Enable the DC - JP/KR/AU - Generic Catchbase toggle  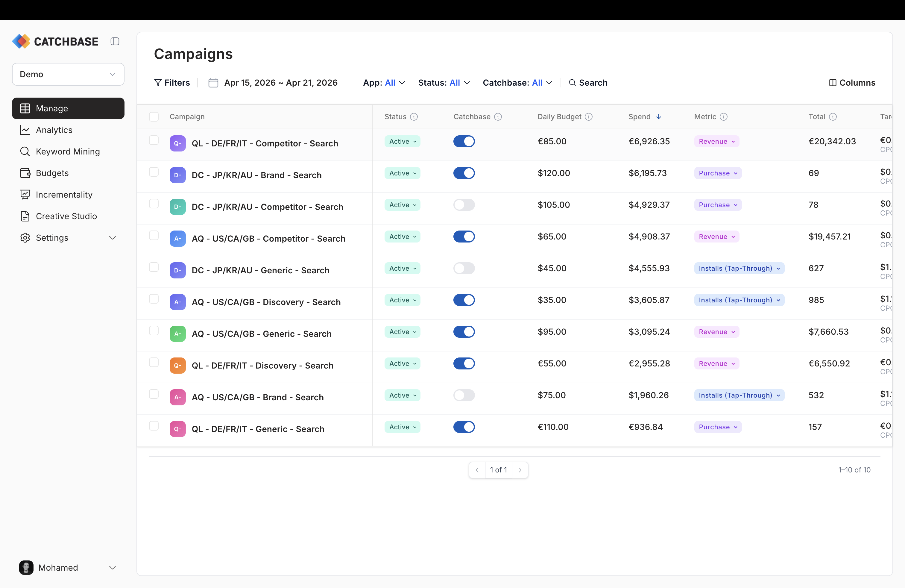(x=464, y=268)
